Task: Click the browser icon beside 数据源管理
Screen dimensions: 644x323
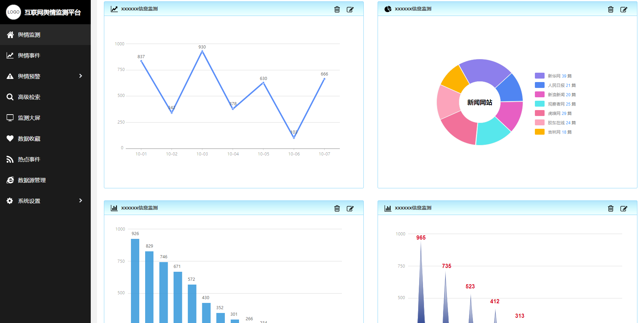Action: 10,180
